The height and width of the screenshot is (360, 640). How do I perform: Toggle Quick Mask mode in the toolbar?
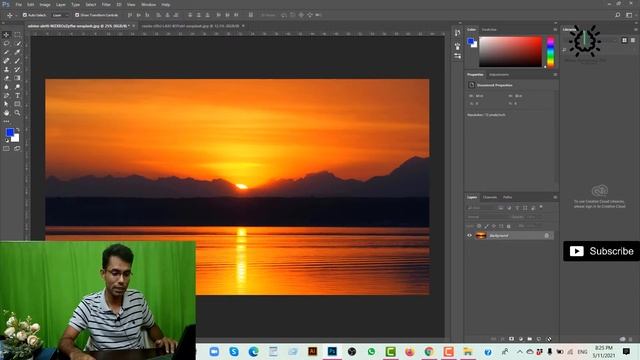coord(6,149)
